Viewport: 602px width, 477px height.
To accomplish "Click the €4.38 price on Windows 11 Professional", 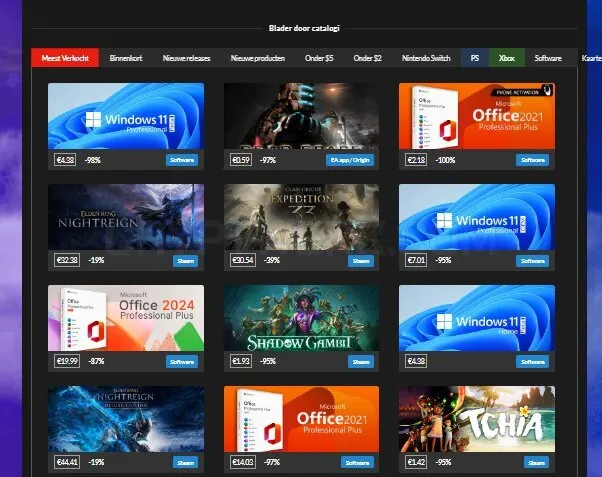I will point(65,160).
